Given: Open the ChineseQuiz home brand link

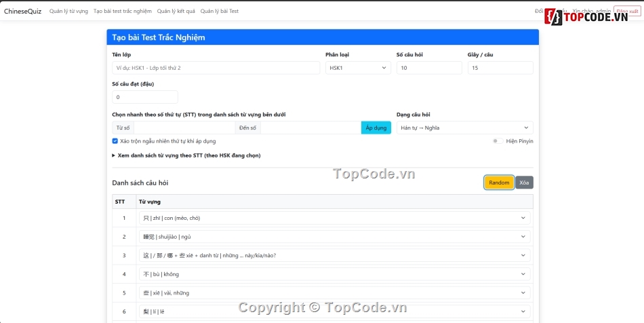Looking at the screenshot, I should pyautogui.click(x=22, y=11).
